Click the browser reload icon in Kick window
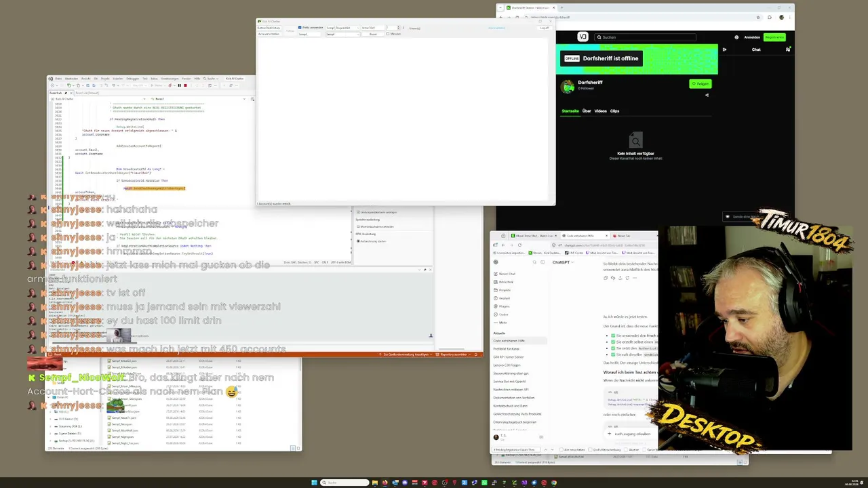Screen dimensions: 868x488 pyautogui.click(x=517, y=17)
